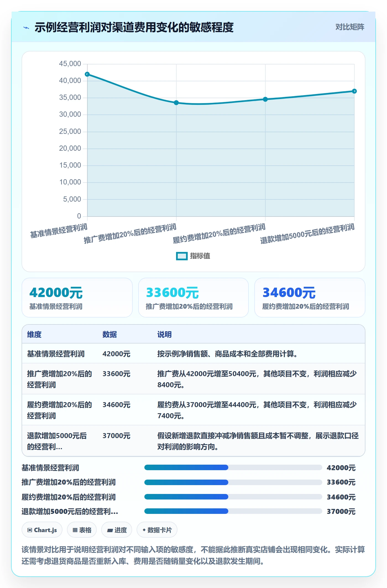Click the 推广费从42000元增至50400元 description
The width and height of the screenshot is (387, 588).
(x=257, y=379)
